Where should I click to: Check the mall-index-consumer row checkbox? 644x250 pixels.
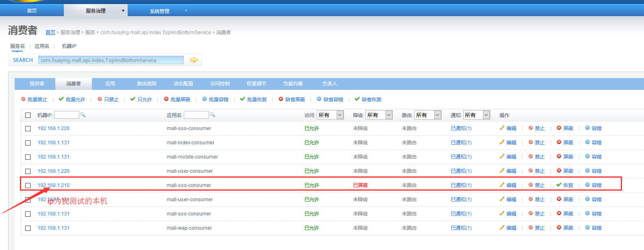[x=28, y=143]
